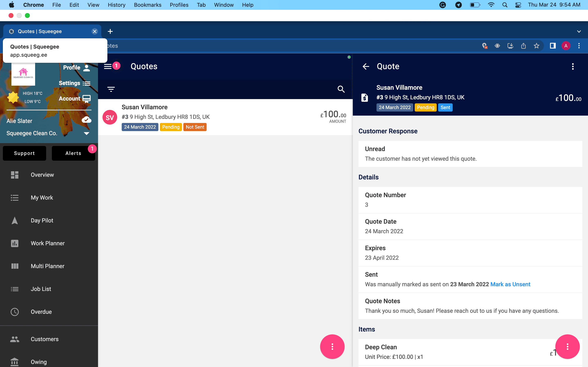
Task: Toggle Chrome side panel button
Action: coord(553,46)
